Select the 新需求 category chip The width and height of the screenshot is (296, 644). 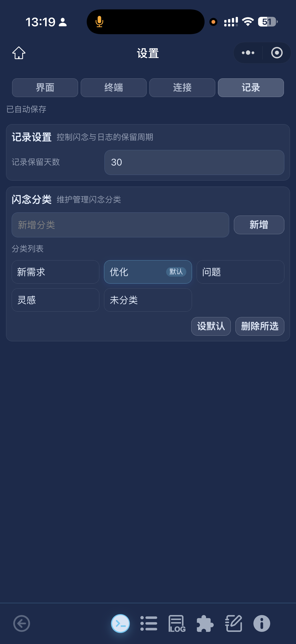[x=55, y=272]
